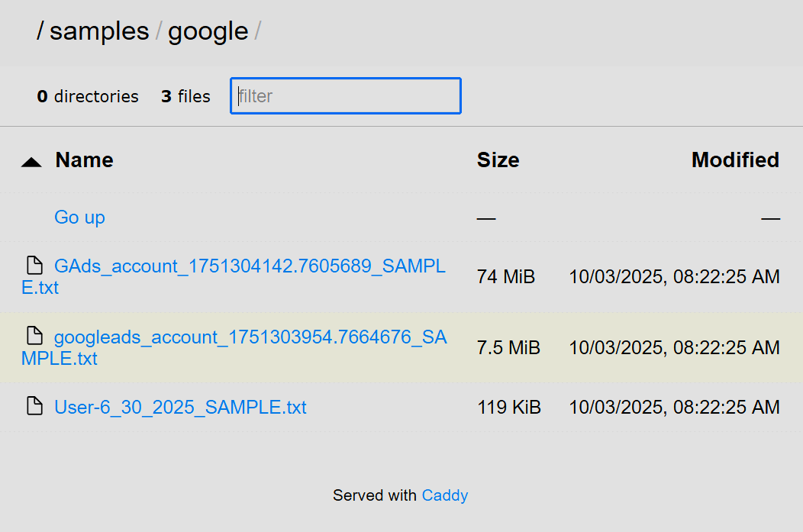Click the 74 MiB size cell

(505, 276)
